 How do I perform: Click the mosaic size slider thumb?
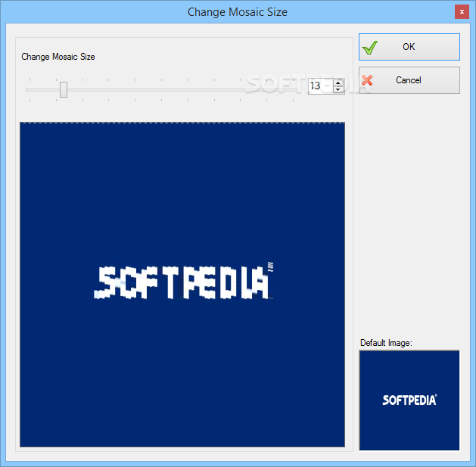pyautogui.click(x=64, y=89)
